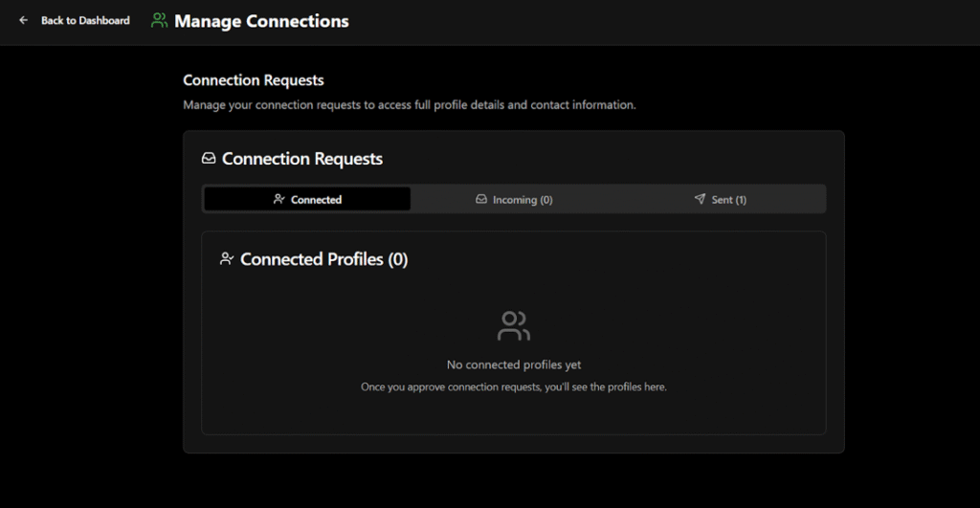Click the Connected Profiles (0) heading
Image resolution: width=980 pixels, height=508 pixels.
pyautogui.click(x=323, y=259)
